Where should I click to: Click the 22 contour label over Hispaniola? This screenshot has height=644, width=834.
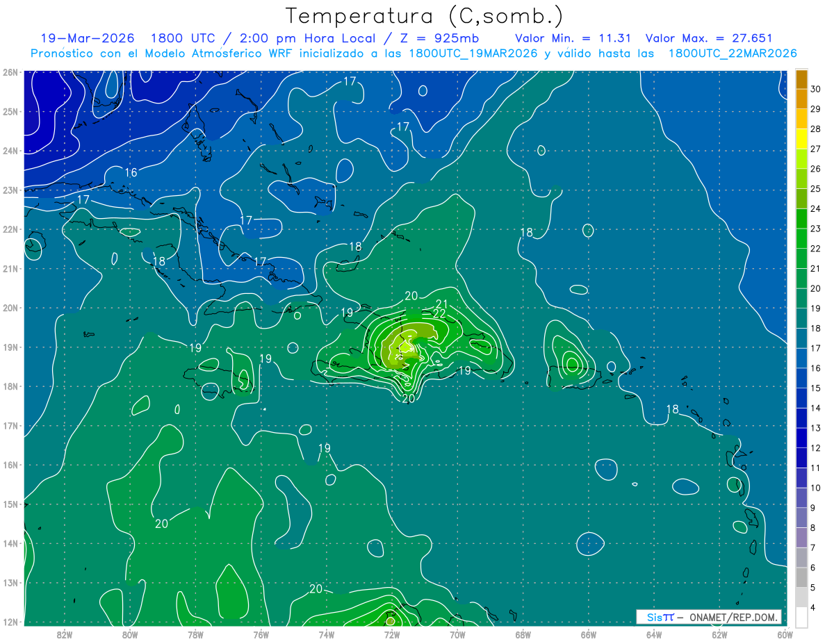click(x=439, y=313)
